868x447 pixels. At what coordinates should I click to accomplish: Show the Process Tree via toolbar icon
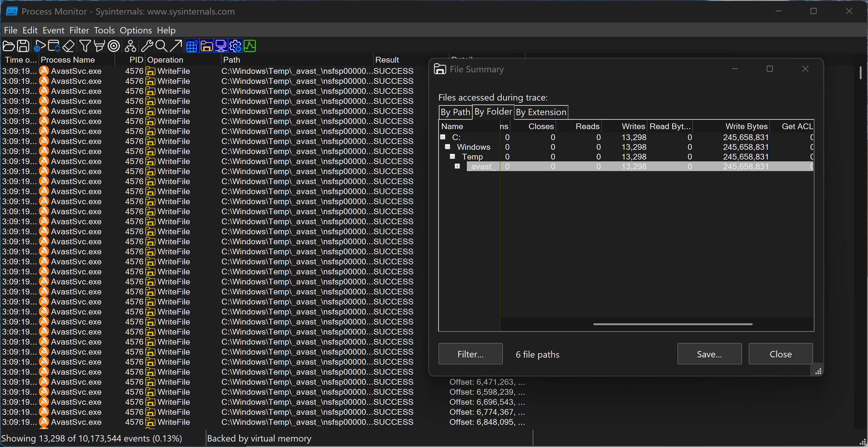(x=130, y=46)
